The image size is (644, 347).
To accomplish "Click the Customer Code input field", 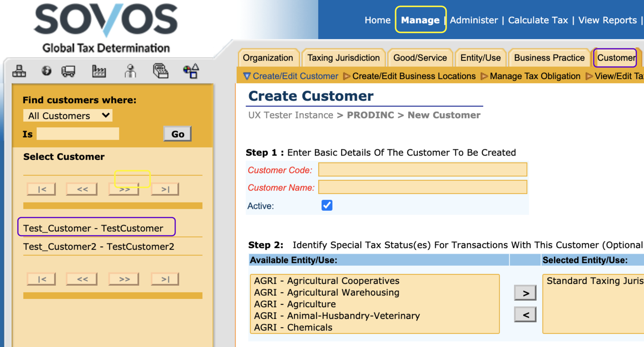I will [x=422, y=170].
